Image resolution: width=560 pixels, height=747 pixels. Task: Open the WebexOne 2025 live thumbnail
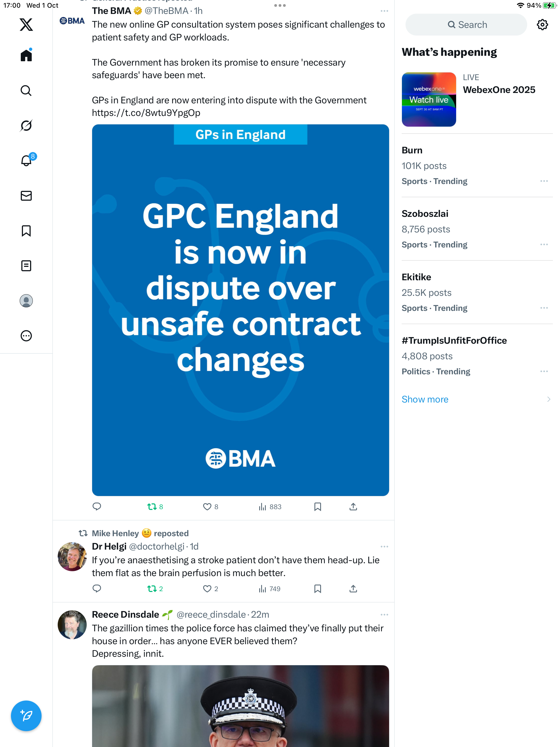428,99
